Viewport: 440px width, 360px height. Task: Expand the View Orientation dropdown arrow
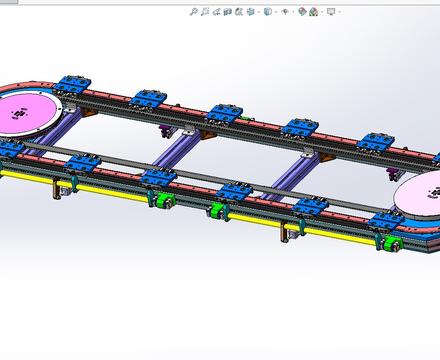coord(259,12)
